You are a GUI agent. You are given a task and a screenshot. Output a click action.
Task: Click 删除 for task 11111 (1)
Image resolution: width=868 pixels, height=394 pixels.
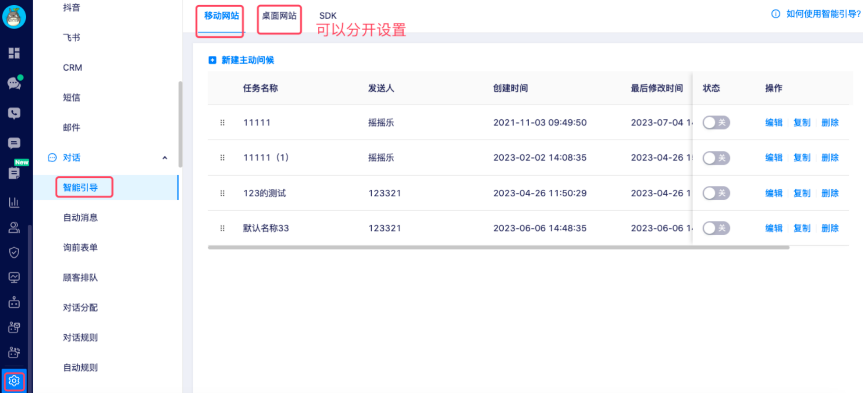tap(830, 158)
